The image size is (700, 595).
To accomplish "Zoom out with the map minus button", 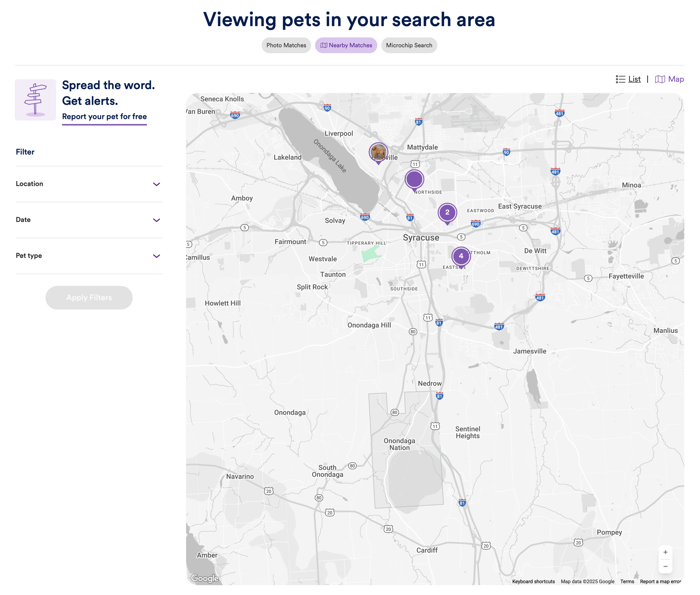I will pyautogui.click(x=665, y=567).
